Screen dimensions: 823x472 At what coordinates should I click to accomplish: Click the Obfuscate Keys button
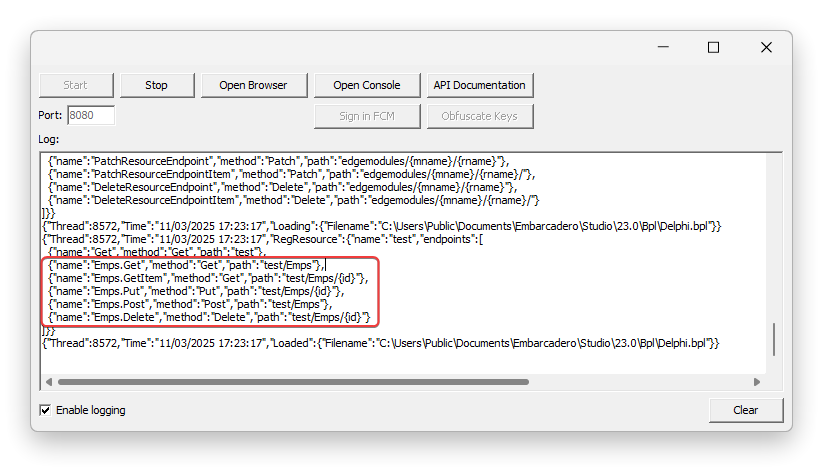pyautogui.click(x=480, y=116)
